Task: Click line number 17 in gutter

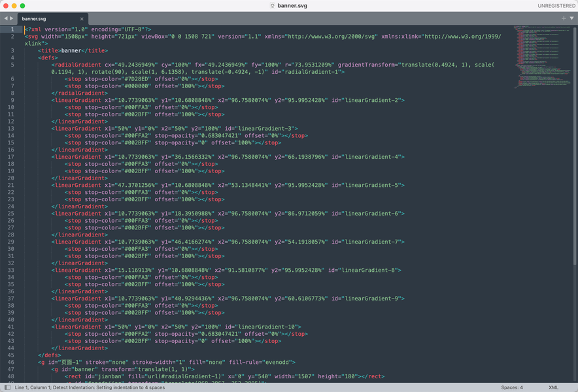Action: click(10, 157)
